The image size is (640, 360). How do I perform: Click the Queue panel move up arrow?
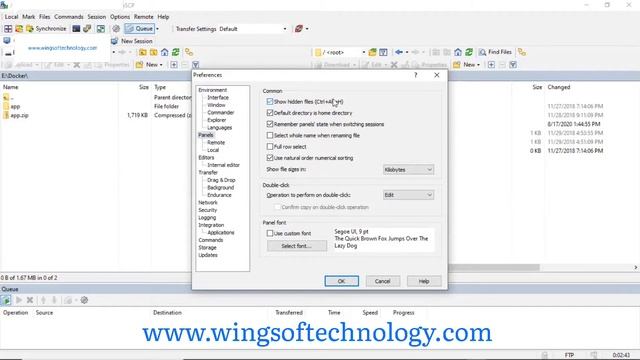click(x=43, y=300)
